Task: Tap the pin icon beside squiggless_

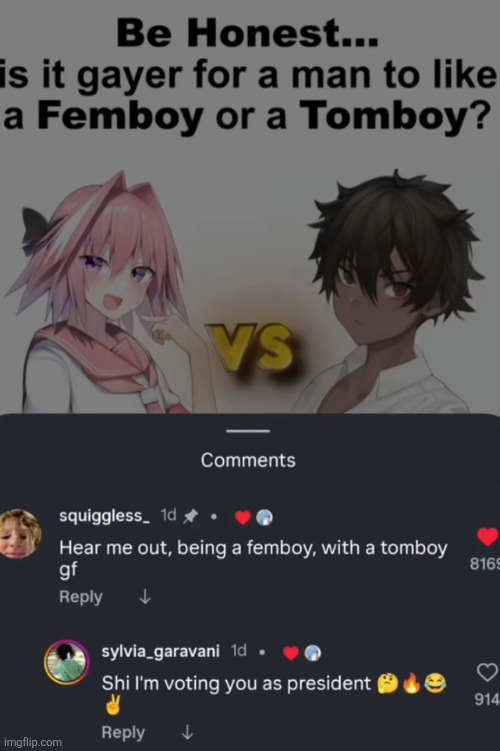Action: (x=191, y=516)
